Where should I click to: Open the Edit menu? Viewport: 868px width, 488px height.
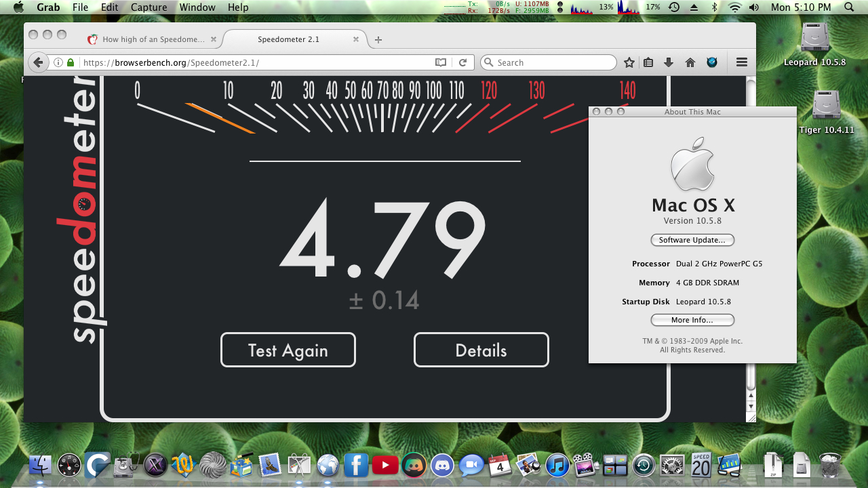point(109,7)
